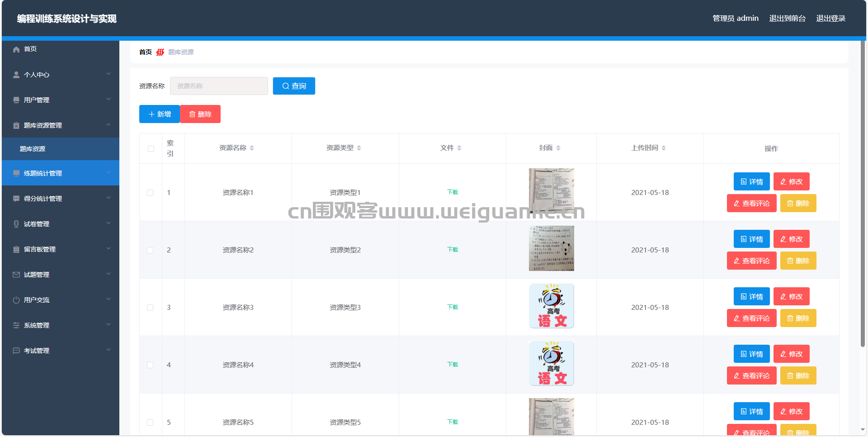868x437 pixels.
Task: Click the blue 新增 button
Action: (160, 114)
